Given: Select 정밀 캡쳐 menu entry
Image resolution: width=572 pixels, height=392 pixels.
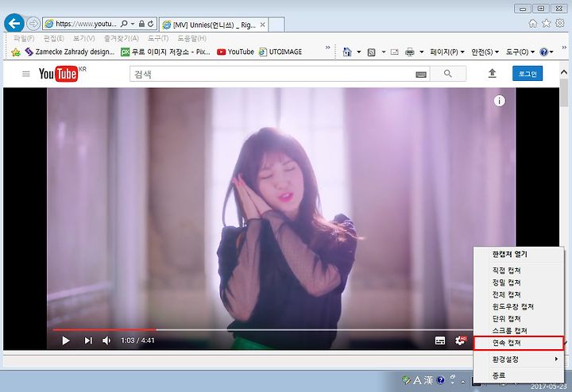Looking at the screenshot, I should [x=518, y=282].
